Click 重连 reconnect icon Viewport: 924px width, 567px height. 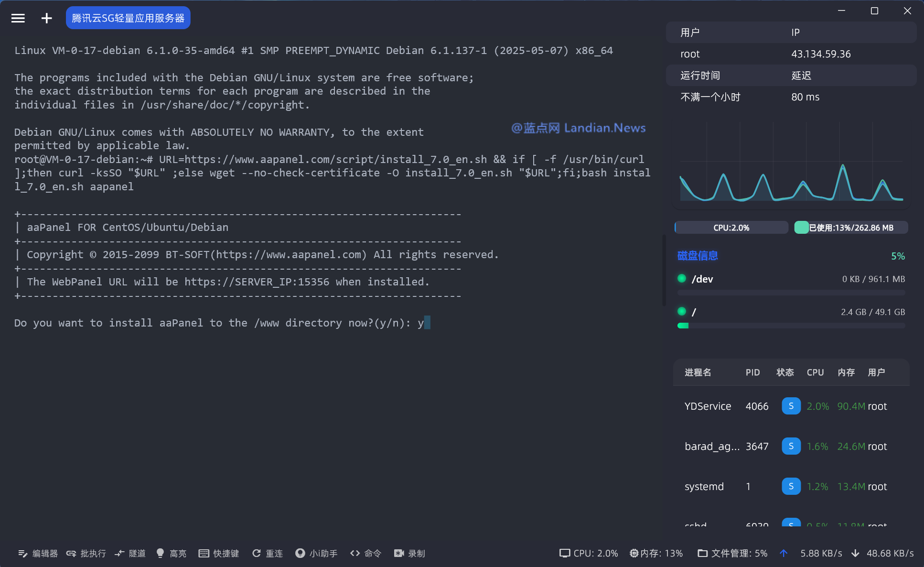[x=257, y=553]
